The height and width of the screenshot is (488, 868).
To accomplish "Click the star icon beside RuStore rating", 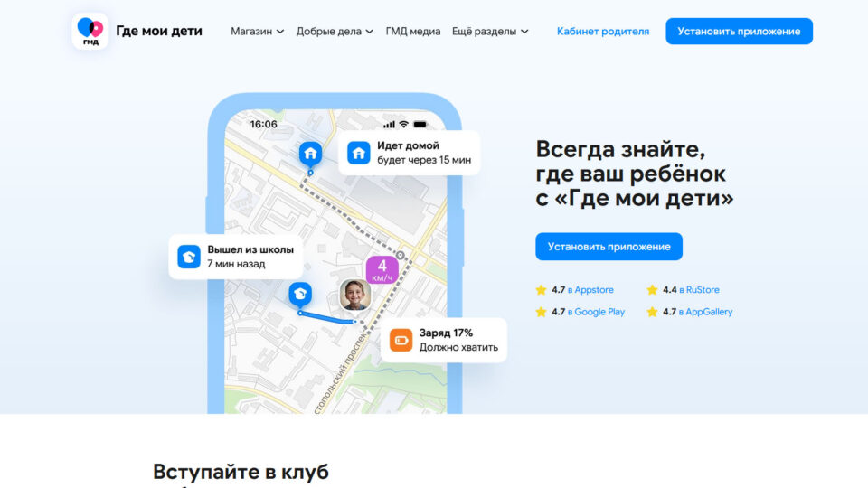I will [652, 290].
